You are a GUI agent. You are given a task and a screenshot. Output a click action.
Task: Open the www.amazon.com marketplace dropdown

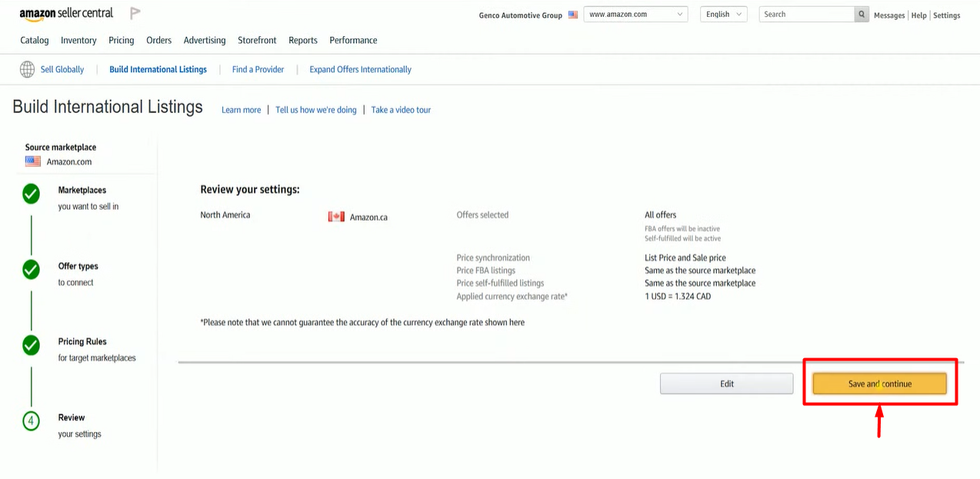coord(635,14)
